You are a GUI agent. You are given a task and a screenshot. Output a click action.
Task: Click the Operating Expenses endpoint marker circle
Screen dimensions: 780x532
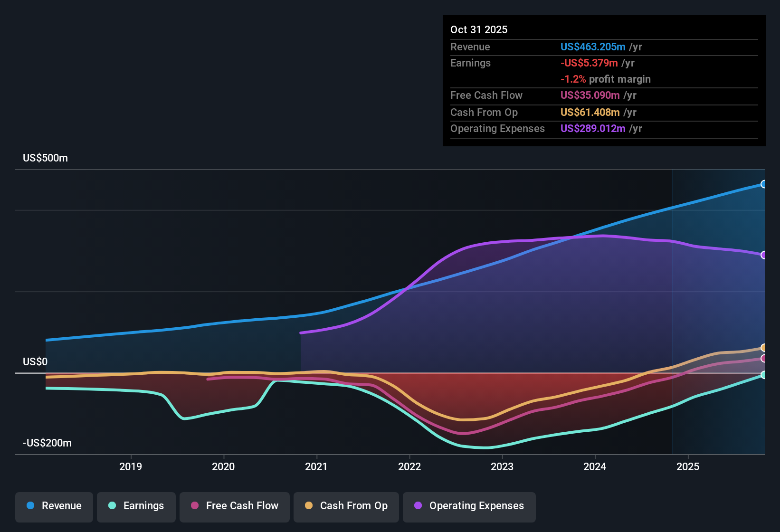coord(764,255)
